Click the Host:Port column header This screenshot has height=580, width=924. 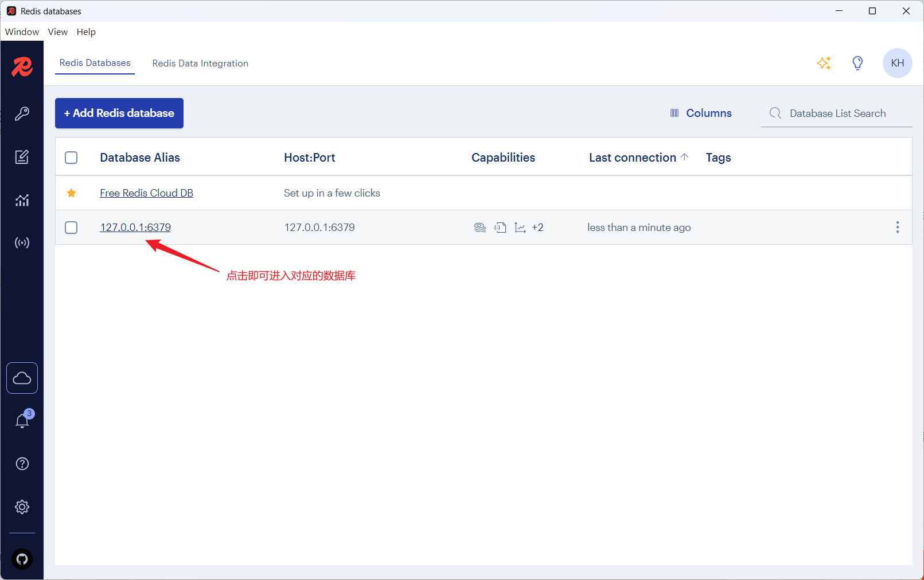click(x=310, y=158)
